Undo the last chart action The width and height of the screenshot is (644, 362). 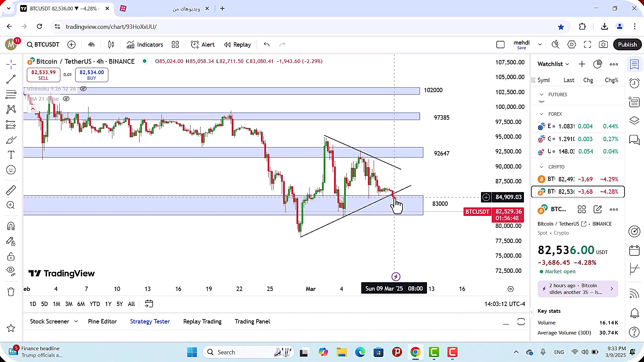pos(267,45)
